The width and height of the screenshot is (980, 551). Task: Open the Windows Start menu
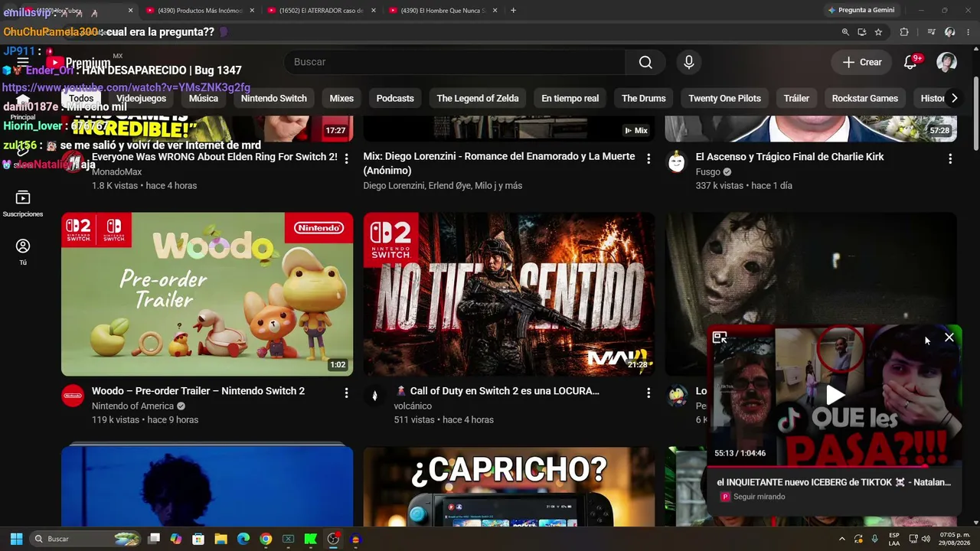(x=16, y=539)
